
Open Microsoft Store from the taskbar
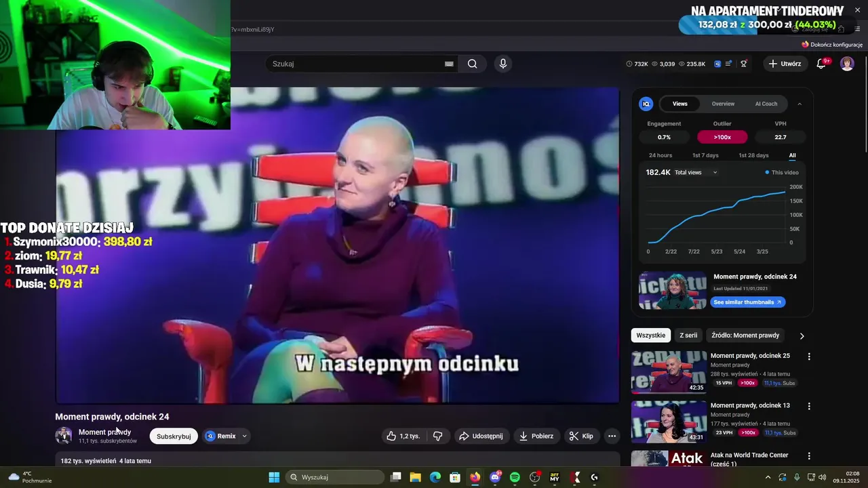click(455, 477)
